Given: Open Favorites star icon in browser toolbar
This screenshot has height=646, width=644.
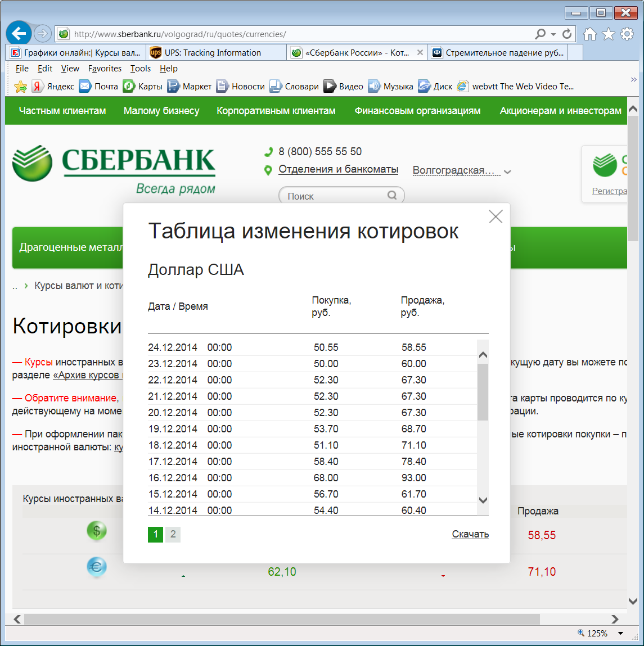Looking at the screenshot, I should point(608,34).
